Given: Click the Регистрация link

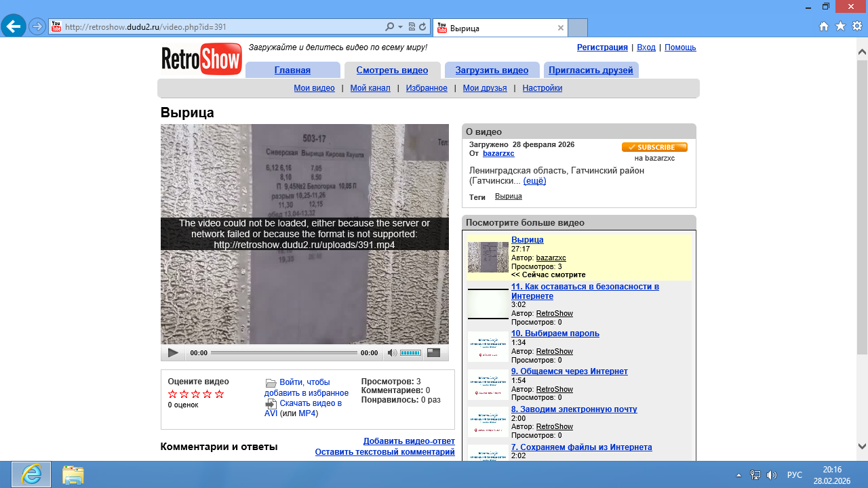Looking at the screenshot, I should tap(602, 47).
